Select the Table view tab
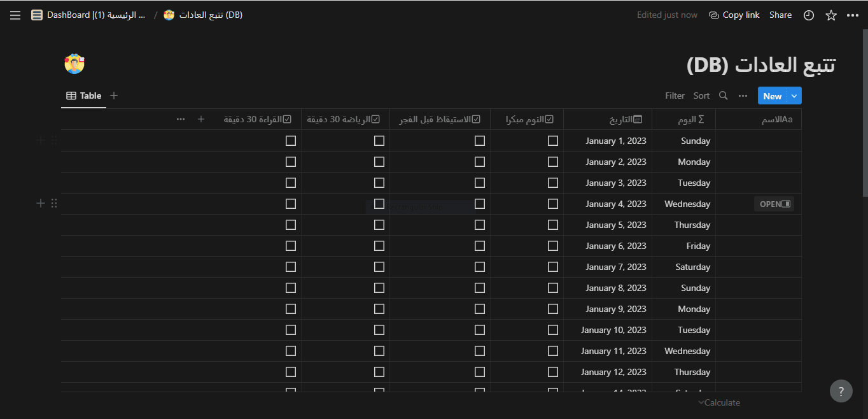 tap(84, 96)
